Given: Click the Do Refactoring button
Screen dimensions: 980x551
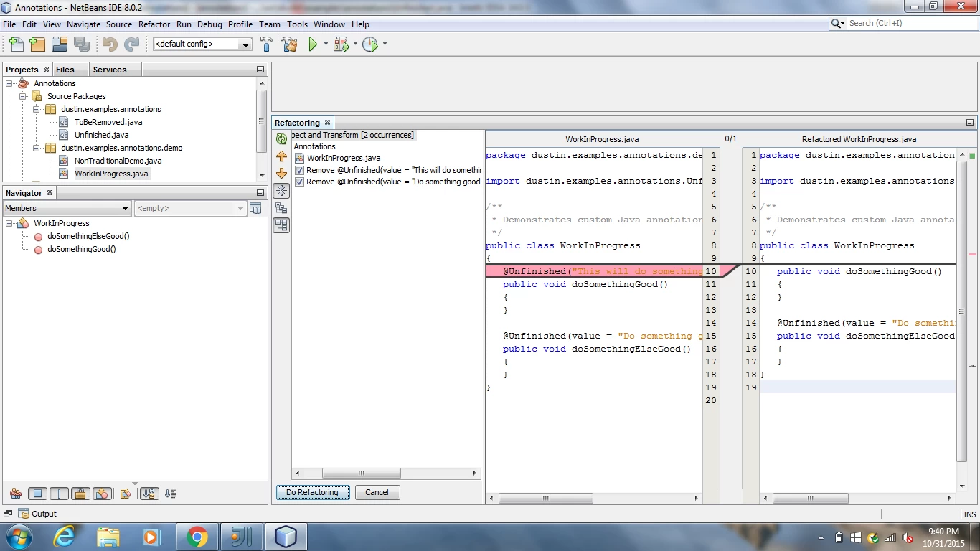Looking at the screenshot, I should 312,492.
